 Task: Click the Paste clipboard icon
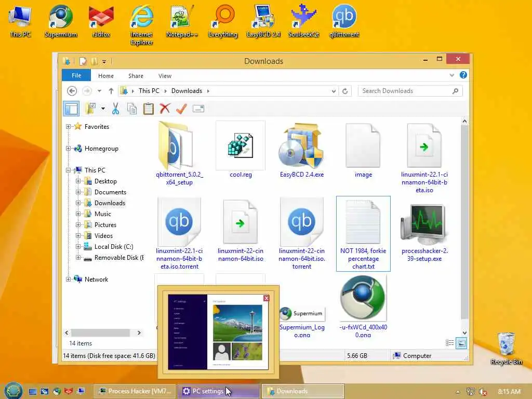148,109
